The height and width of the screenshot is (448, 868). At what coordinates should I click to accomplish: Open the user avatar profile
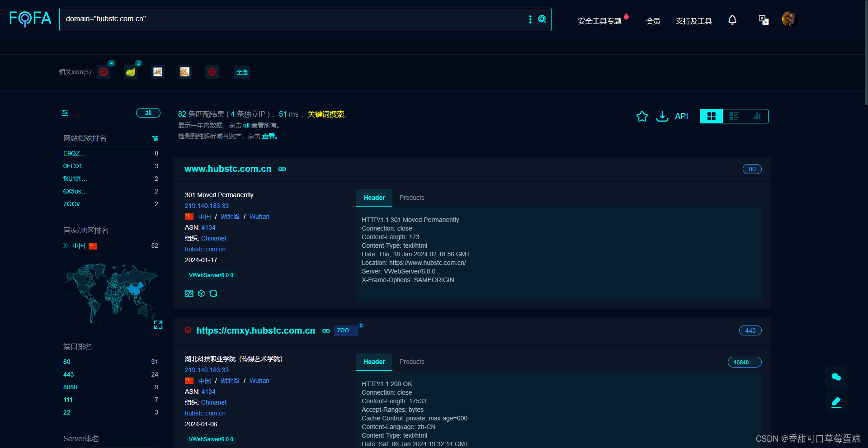(x=790, y=19)
